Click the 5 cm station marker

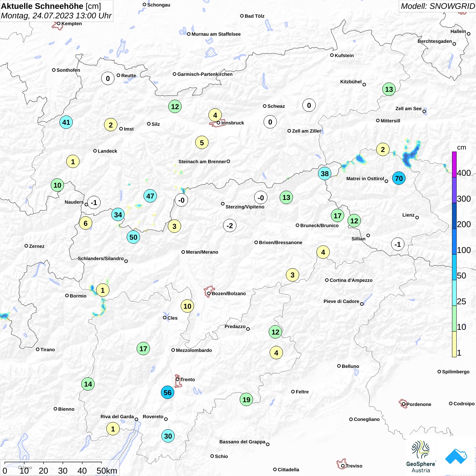click(x=202, y=142)
